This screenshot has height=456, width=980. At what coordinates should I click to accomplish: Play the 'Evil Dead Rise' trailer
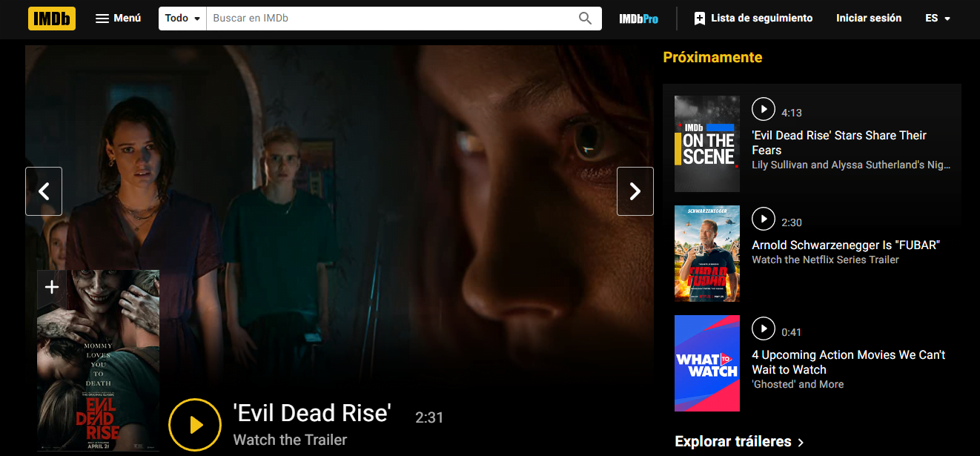point(195,424)
